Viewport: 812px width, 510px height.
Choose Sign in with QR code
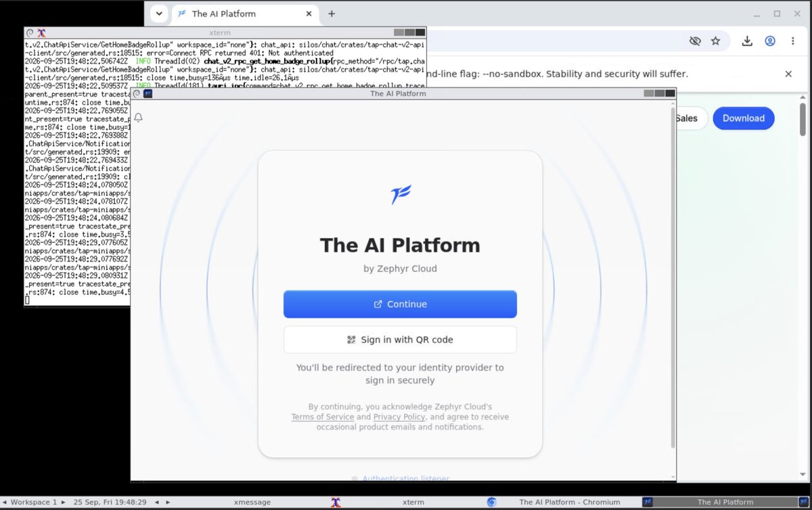pos(400,340)
